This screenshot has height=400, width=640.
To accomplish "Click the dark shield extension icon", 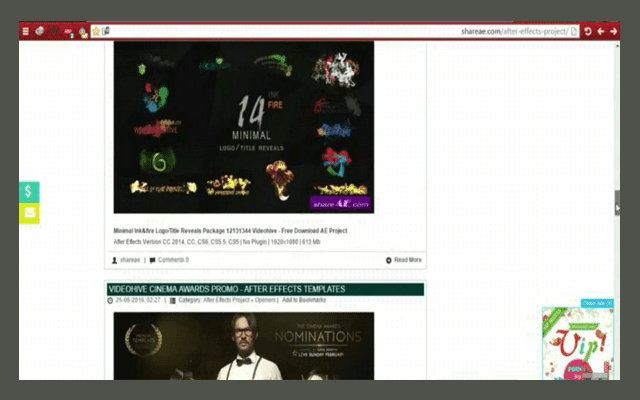I will pos(54,31).
